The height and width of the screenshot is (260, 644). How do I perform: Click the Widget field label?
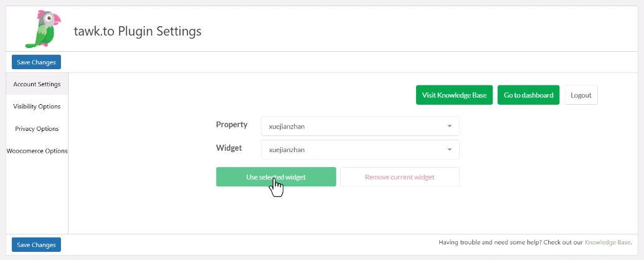click(229, 148)
